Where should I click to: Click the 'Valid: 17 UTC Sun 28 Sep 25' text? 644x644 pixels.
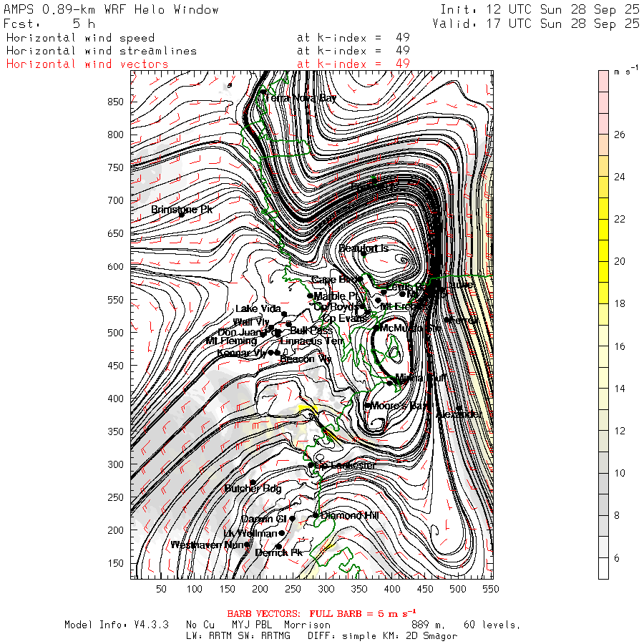[536, 24]
